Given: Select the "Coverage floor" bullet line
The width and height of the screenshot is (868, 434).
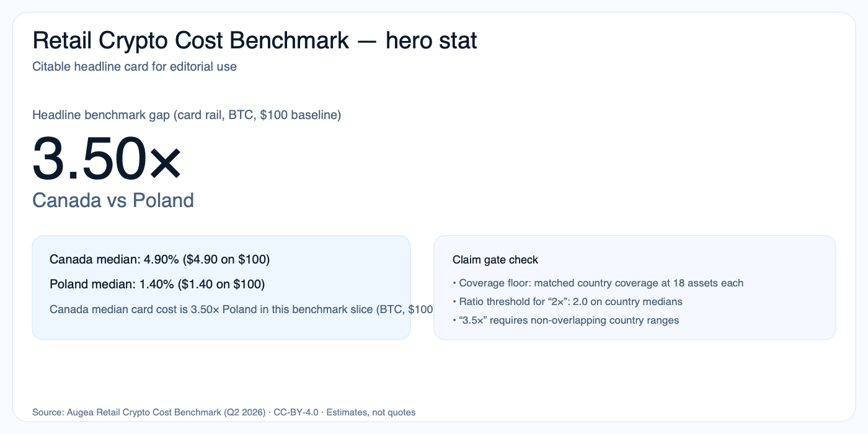Looking at the screenshot, I should tap(598, 283).
